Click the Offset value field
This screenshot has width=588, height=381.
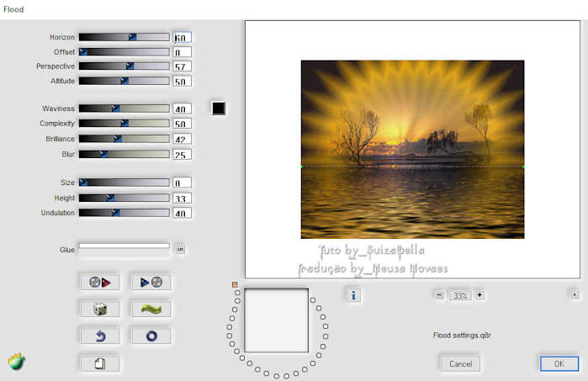pyautogui.click(x=183, y=52)
